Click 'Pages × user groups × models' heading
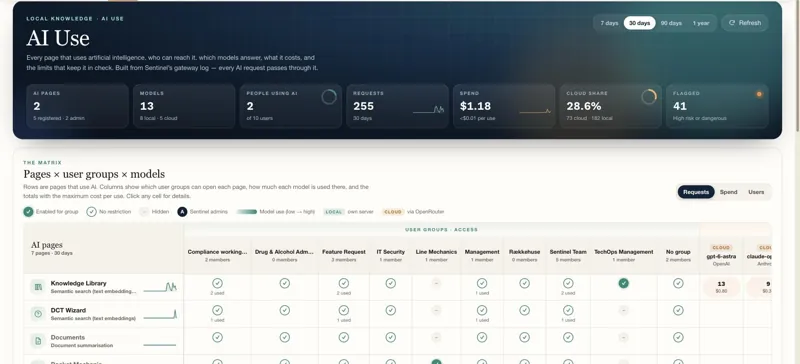This screenshot has height=364, width=800. (x=94, y=174)
